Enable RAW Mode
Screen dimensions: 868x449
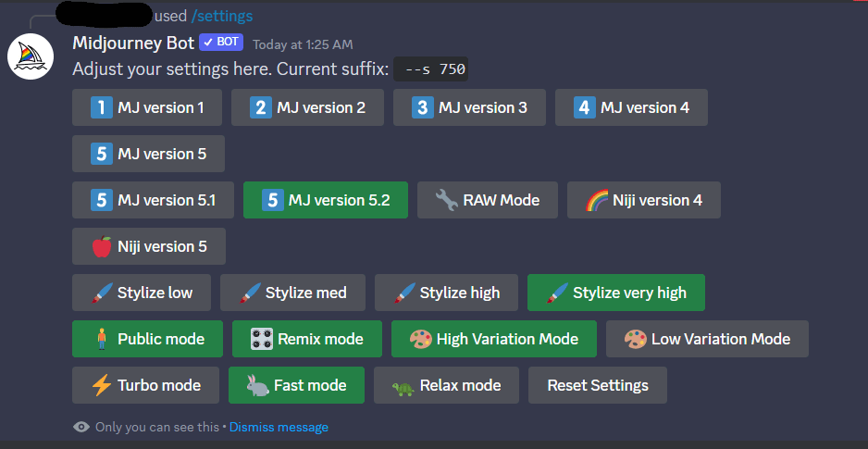click(x=487, y=200)
